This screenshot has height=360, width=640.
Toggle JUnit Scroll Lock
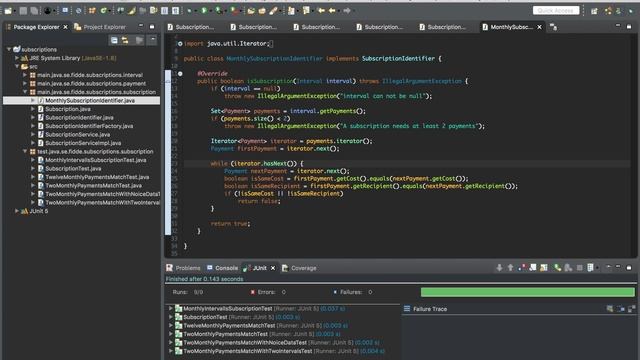click(533, 268)
